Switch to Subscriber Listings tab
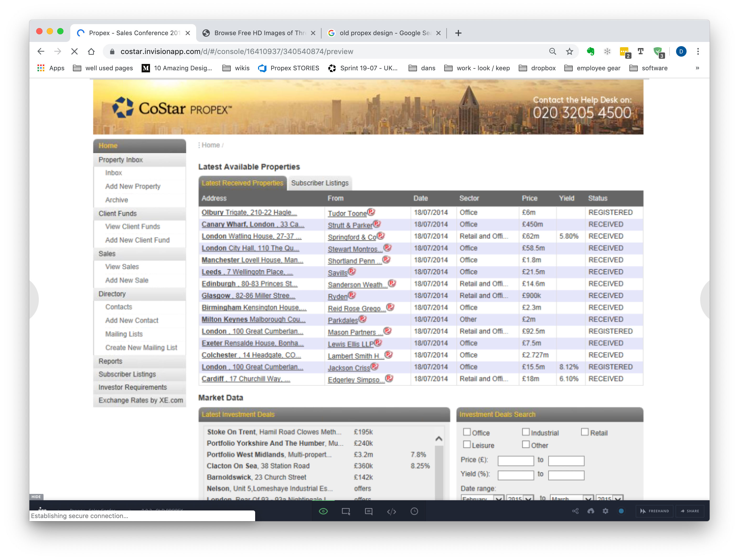739x560 pixels. tap(319, 183)
